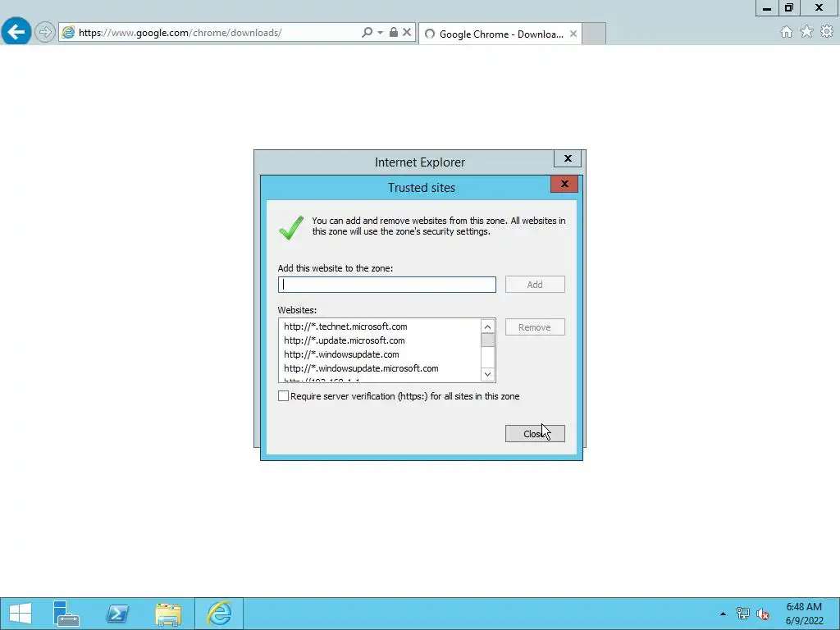The height and width of the screenshot is (630, 840).
Task: Open the clock showing 6:48 AM
Action: pyautogui.click(x=804, y=614)
